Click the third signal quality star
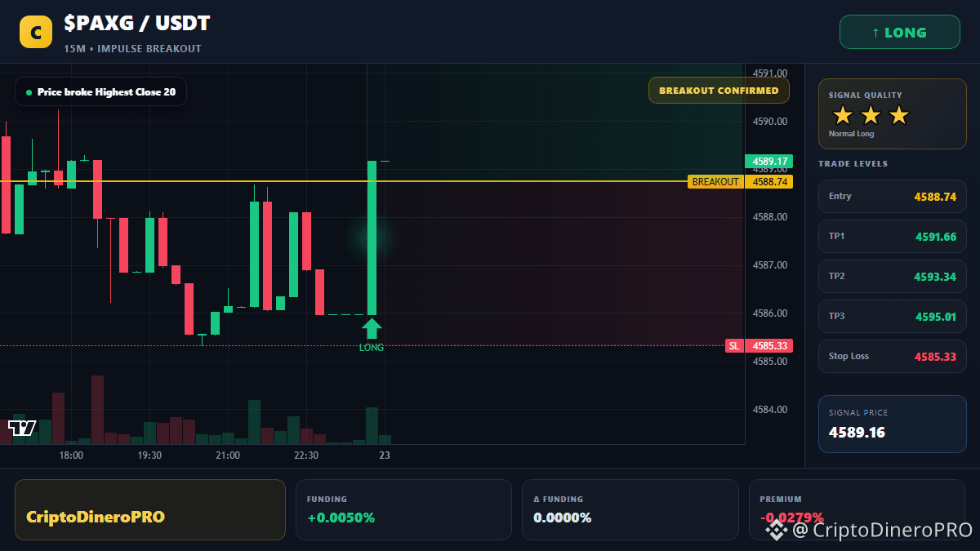 898,115
